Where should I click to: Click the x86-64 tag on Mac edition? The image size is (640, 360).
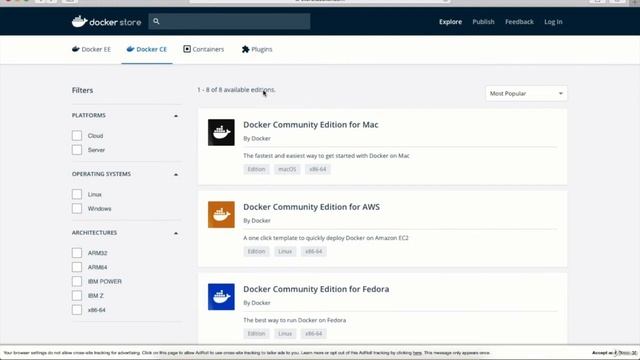(318, 169)
